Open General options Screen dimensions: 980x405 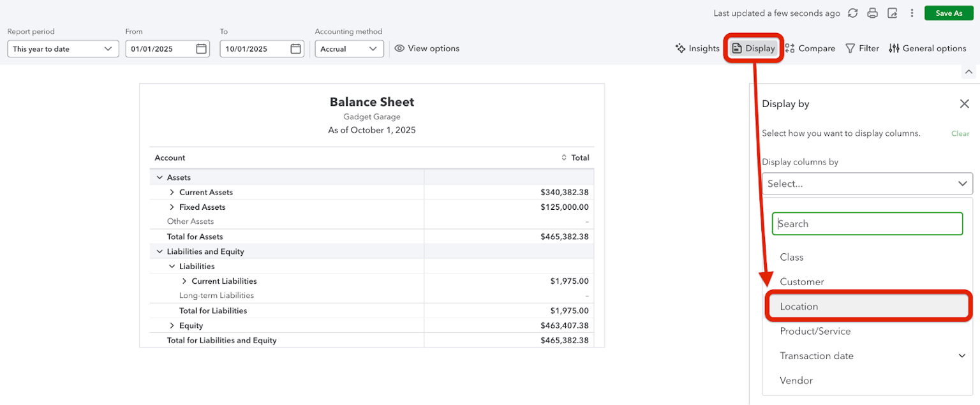928,48
